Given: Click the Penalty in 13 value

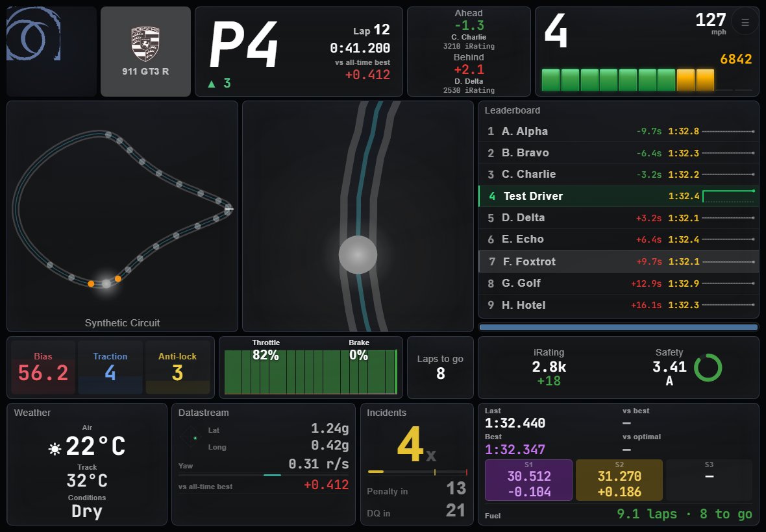Looking at the screenshot, I should [x=456, y=488].
